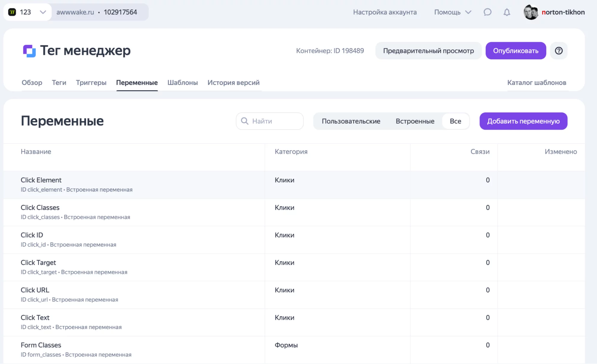Image resolution: width=597 pixels, height=364 pixels.
Task: Open help question mark icon
Action: click(558, 51)
